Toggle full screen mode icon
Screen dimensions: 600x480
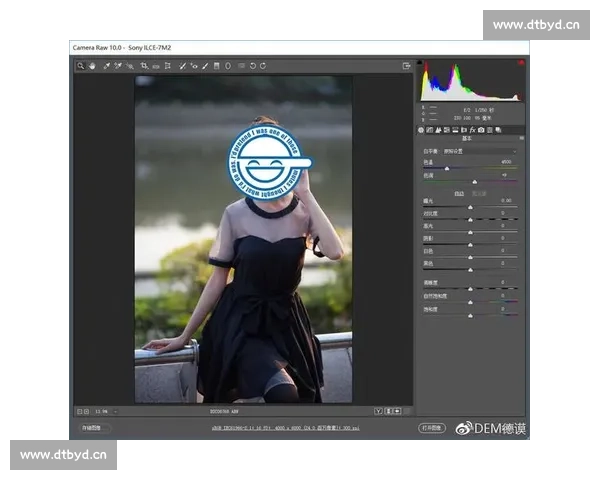tap(407, 66)
